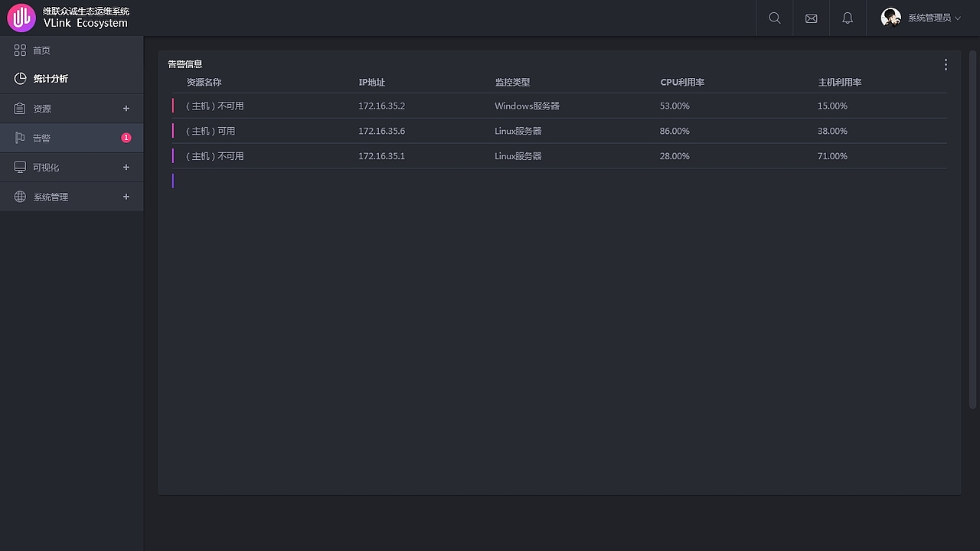Open the notifications bell icon

(x=848, y=18)
